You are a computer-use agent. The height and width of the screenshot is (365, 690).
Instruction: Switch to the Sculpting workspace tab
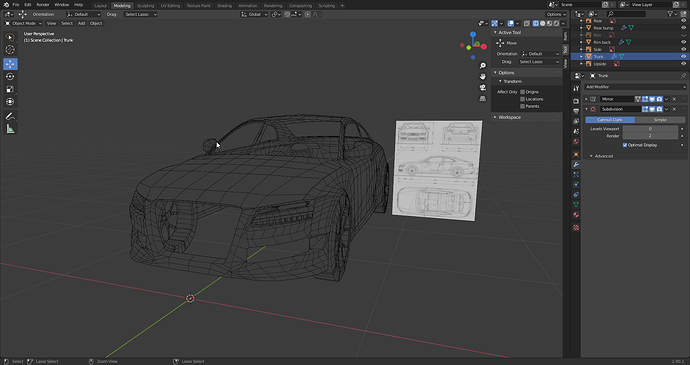[145, 6]
